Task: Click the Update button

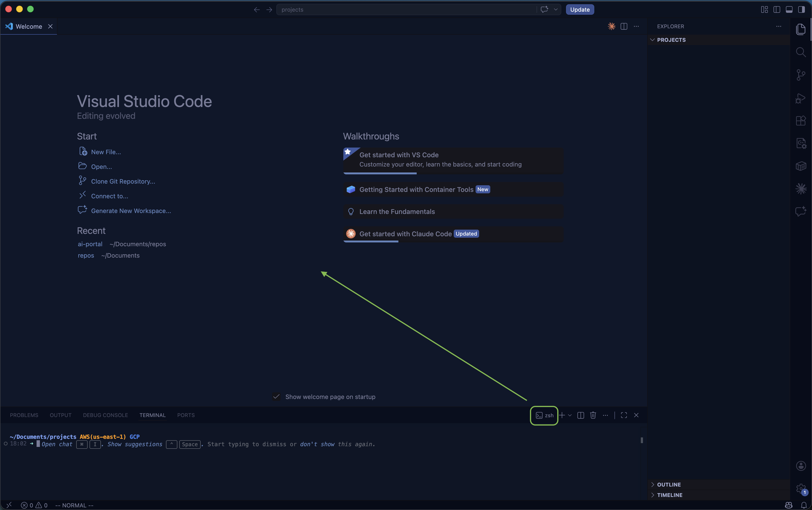Action: [580, 9]
